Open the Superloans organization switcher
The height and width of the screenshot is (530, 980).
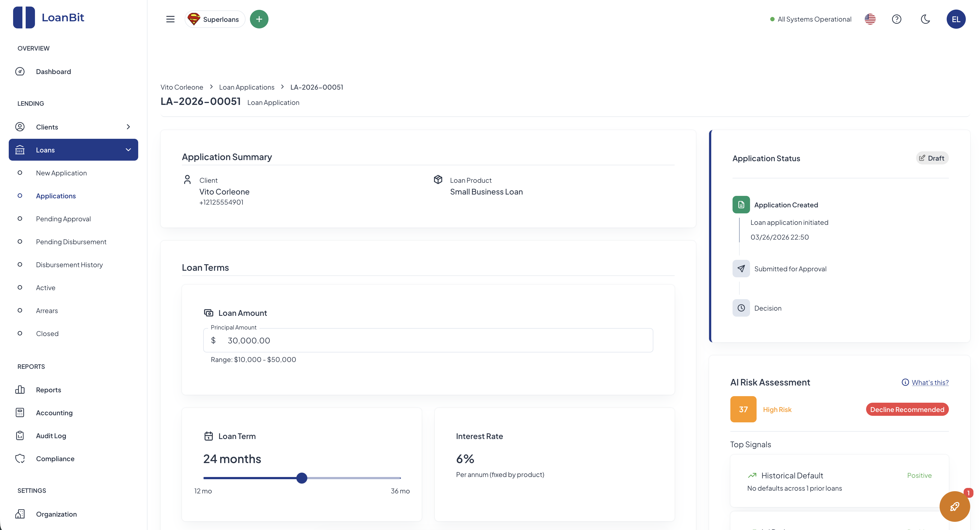coord(215,19)
